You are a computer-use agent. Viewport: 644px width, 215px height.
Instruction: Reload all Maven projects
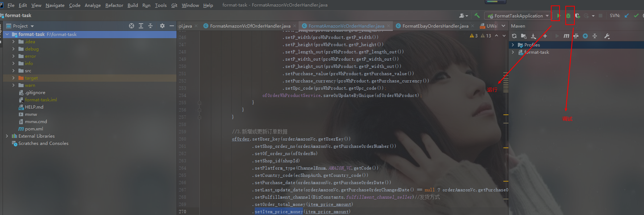click(514, 36)
